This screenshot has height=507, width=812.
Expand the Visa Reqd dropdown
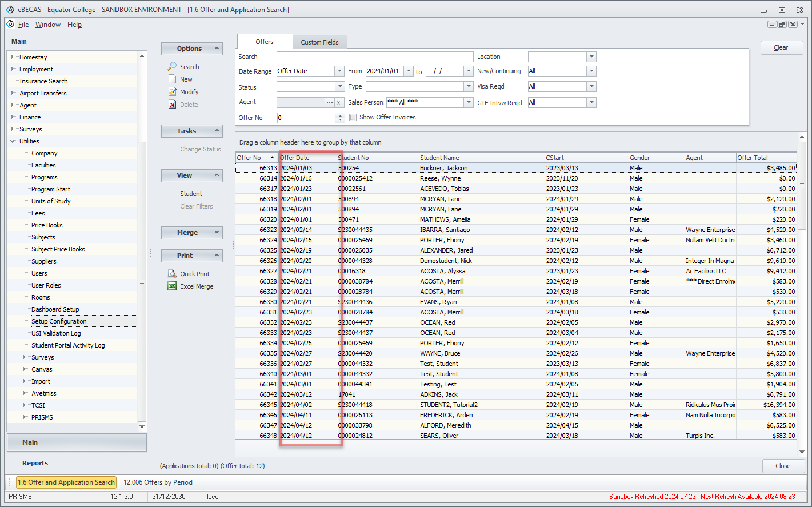coord(591,86)
